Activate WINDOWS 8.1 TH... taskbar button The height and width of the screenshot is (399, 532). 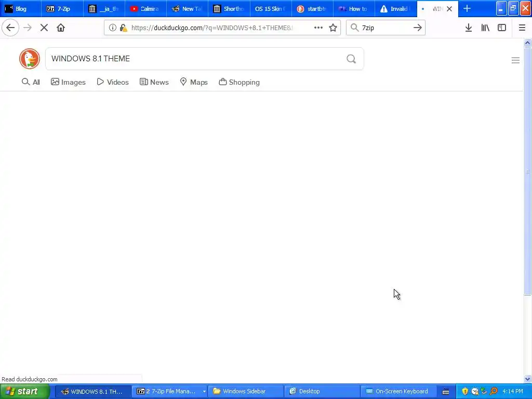tap(92, 392)
